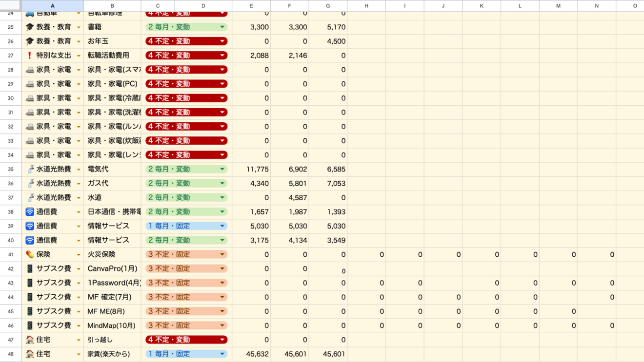Open the 4 不定・変動 chip in 引っ越し row

click(x=186, y=340)
